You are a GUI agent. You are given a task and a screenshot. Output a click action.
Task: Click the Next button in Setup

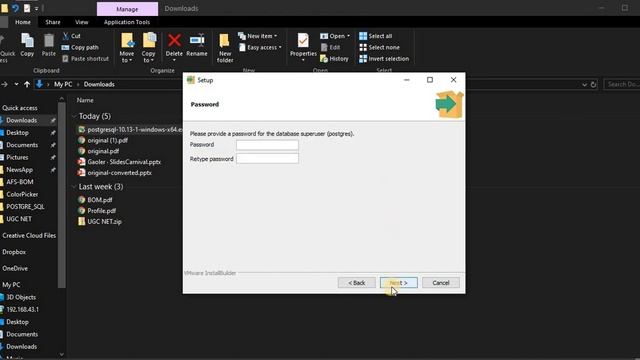click(x=399, y=282)
